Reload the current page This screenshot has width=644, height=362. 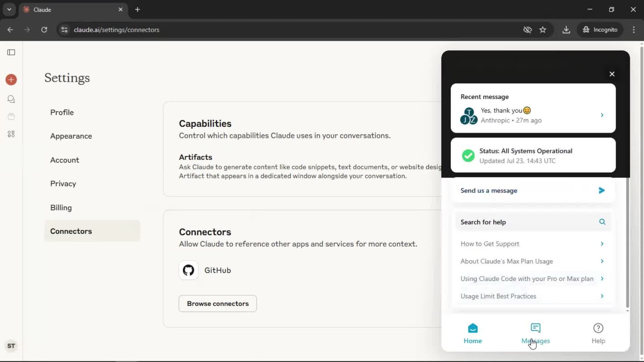(x=44, y=30)
